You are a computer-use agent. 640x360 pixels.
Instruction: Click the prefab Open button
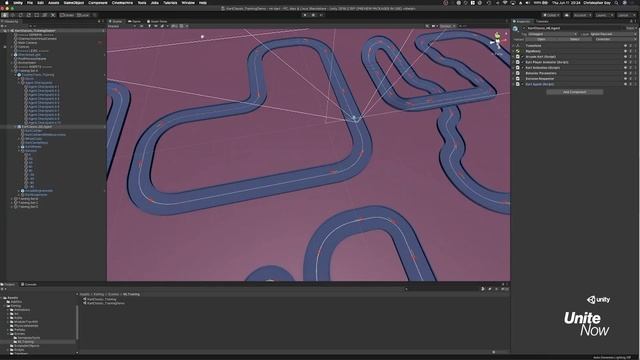[542, 40]
